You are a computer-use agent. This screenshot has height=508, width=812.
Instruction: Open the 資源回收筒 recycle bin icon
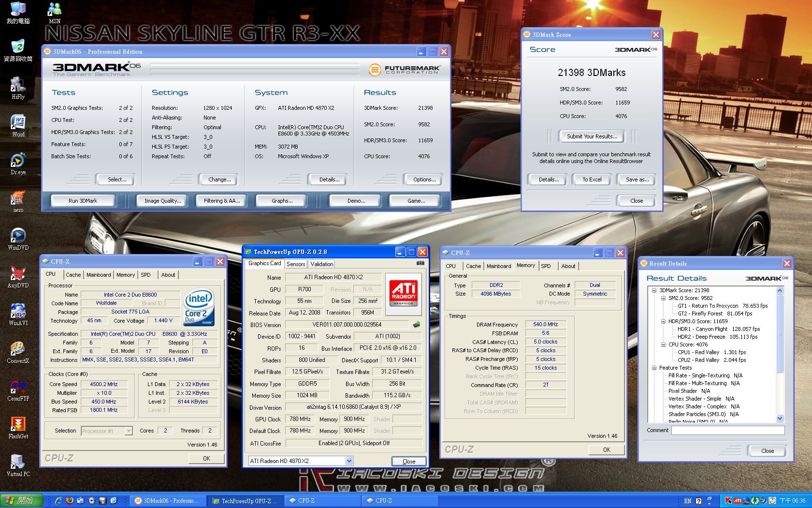pyautogui.click(x=18, y=50)
